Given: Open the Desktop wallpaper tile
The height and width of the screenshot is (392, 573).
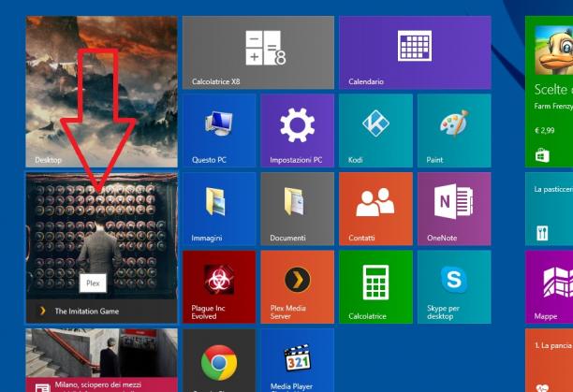Looking at the screenshot, I should pos(102,92).
